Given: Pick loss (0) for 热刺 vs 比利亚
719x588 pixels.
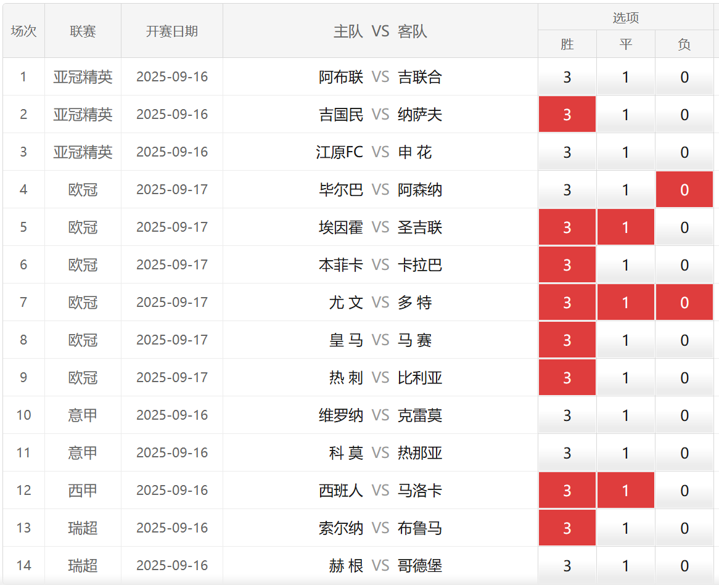Looking at the screenshot, I should 684,378.
